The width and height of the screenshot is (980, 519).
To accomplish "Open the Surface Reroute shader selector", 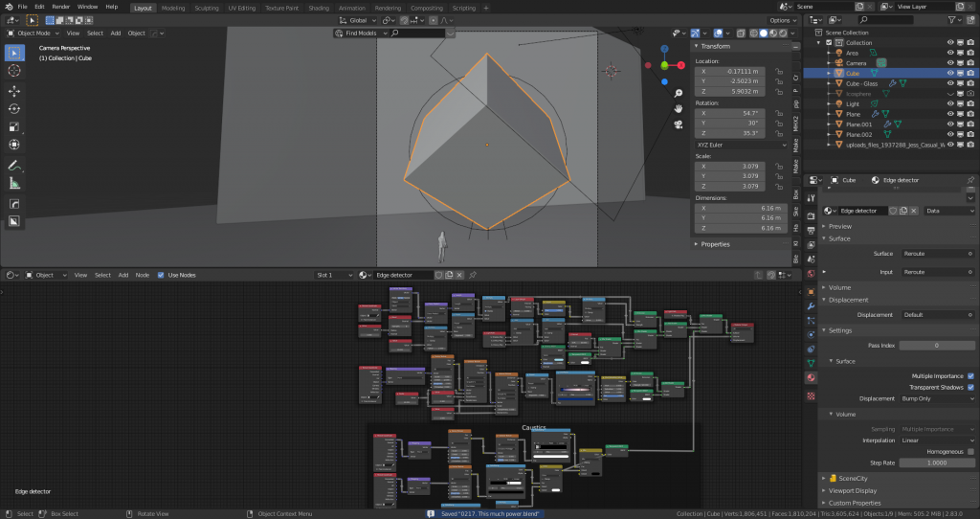I will [x=938, y=254].
